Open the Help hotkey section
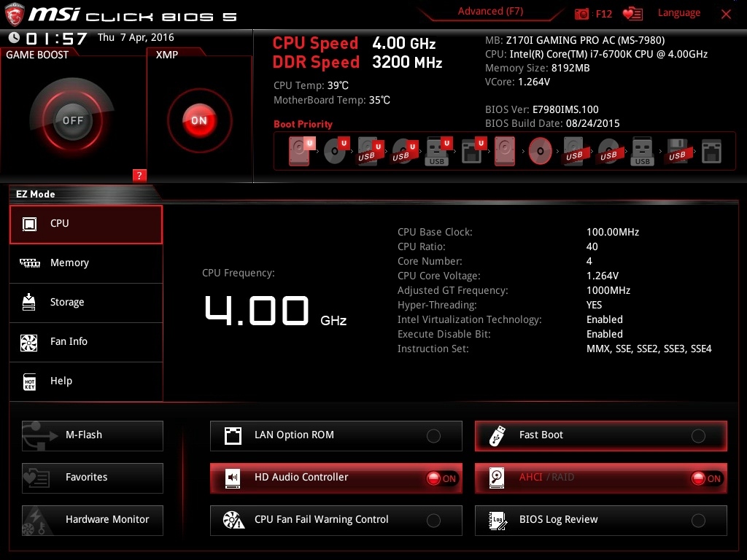The width and height of the screenshot is (747, 560). click(86, 381)
